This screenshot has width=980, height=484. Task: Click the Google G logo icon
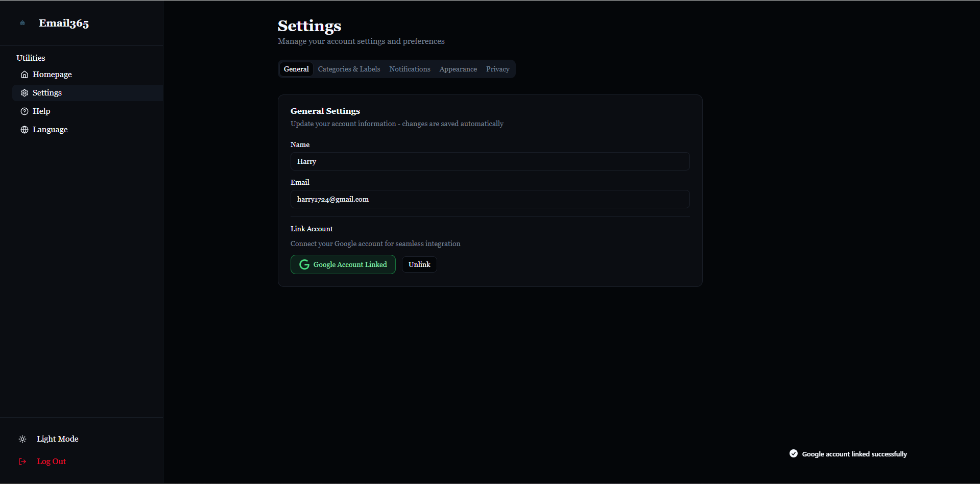tap(304, 264)
